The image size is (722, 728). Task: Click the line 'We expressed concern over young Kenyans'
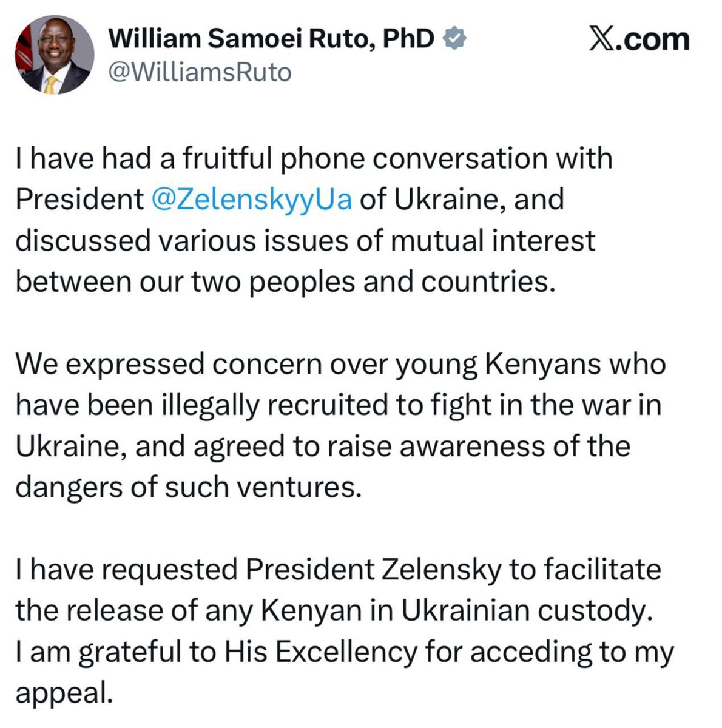pos(340,364)
